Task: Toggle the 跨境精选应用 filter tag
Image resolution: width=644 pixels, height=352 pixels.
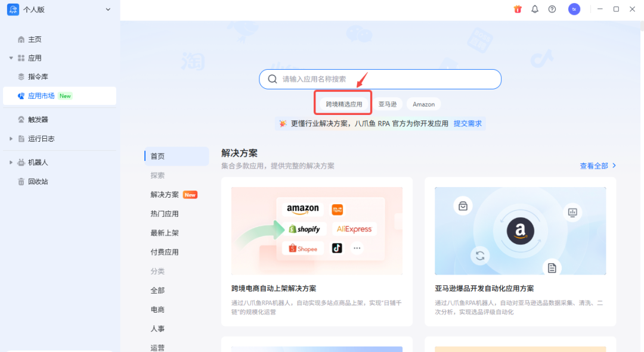Action: [342, 103]
